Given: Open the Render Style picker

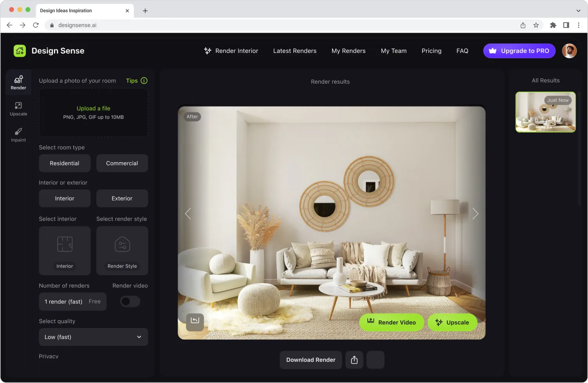Looking at the screenshot, I should coord(122,251).
